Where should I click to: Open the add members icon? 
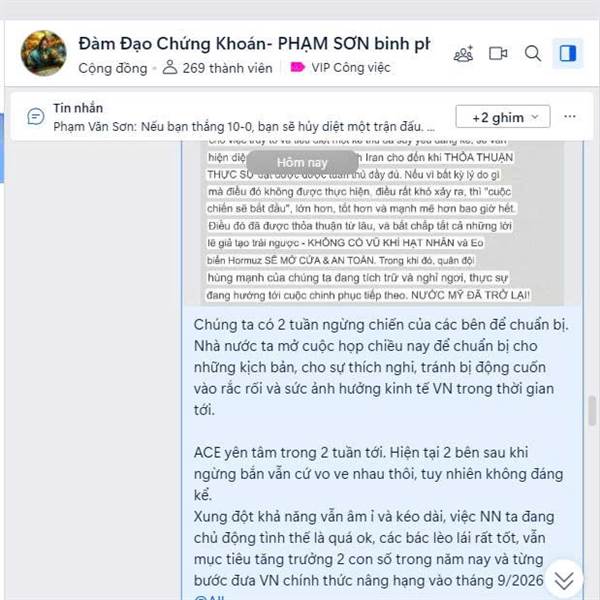pyautogui.click(x=463, y=54)
